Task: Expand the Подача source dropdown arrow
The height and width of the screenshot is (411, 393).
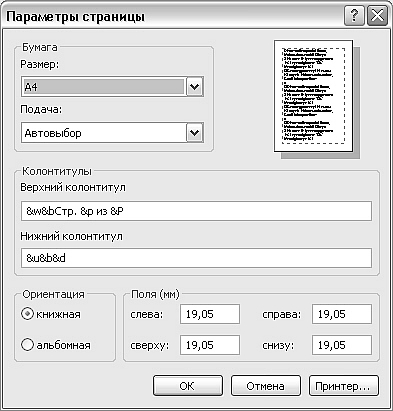Action: (x=194, y=133)
